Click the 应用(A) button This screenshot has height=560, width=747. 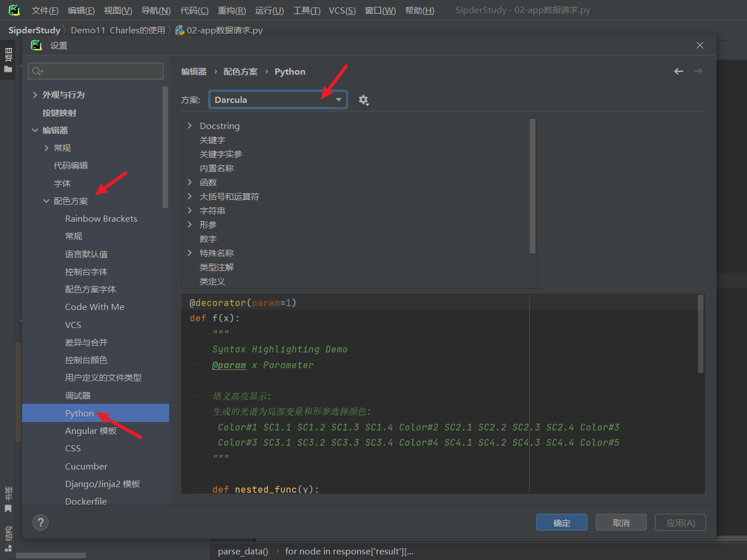pyautogui.click(x=680, y=523)
